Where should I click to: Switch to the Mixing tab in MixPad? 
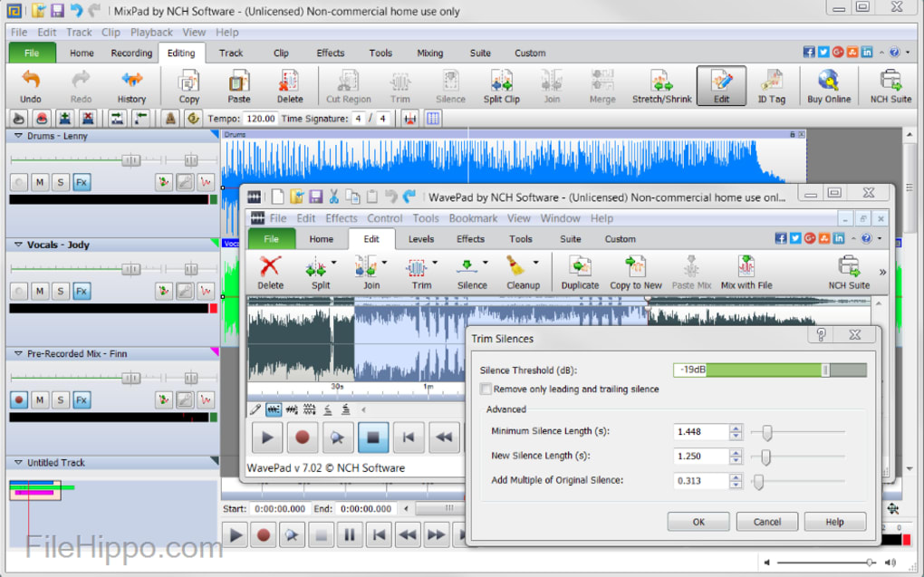(429, 53)
